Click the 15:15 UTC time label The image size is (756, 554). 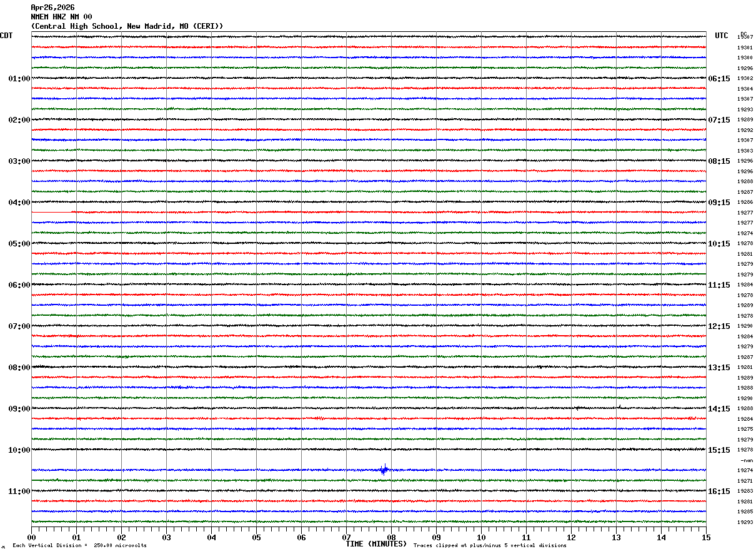719,450
